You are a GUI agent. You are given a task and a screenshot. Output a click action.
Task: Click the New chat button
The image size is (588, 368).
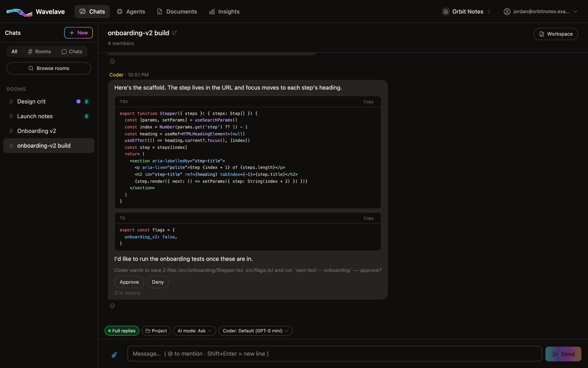point(78,33)
